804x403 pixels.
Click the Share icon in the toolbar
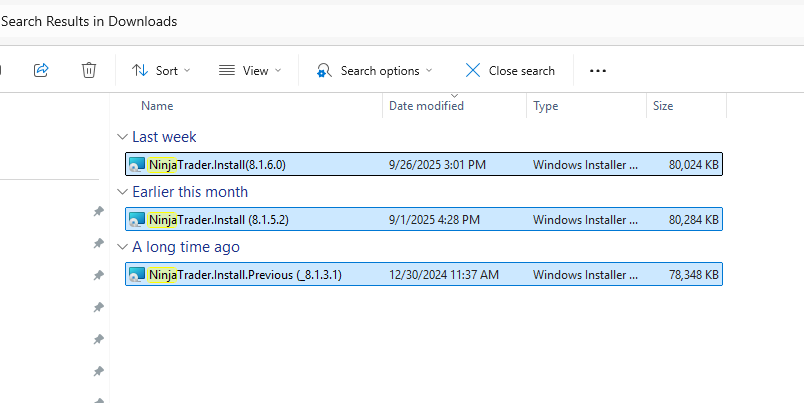click(x=41, y=70)
